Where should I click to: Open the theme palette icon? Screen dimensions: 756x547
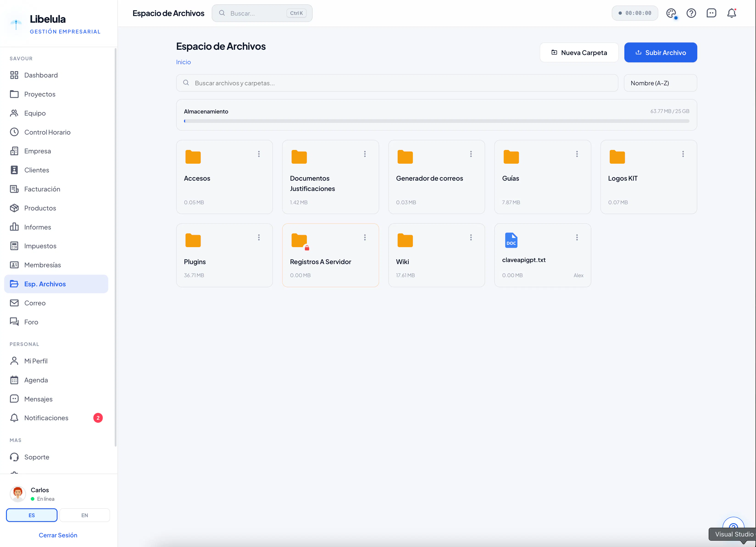pos(671,13)
